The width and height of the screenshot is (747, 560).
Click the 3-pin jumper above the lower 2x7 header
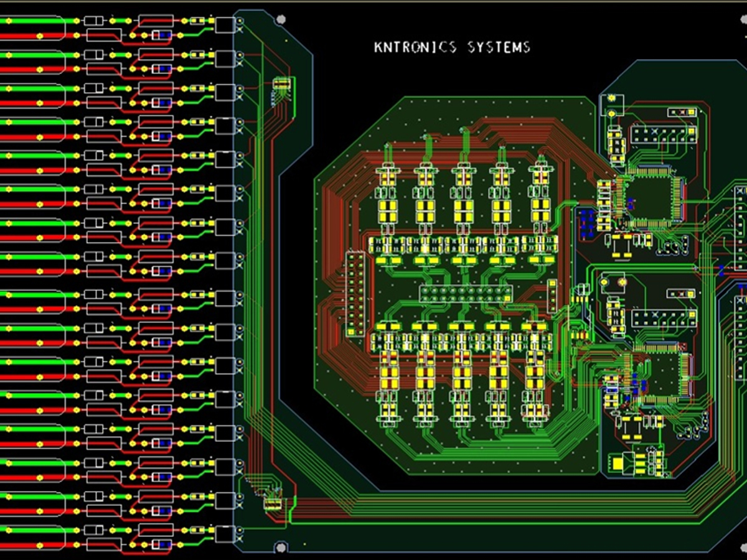click(682, 293)
